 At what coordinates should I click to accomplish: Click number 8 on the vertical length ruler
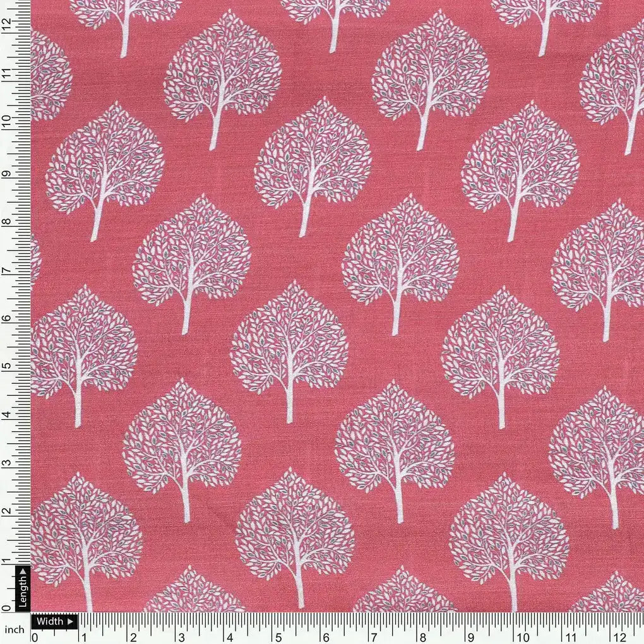point(6,222)
